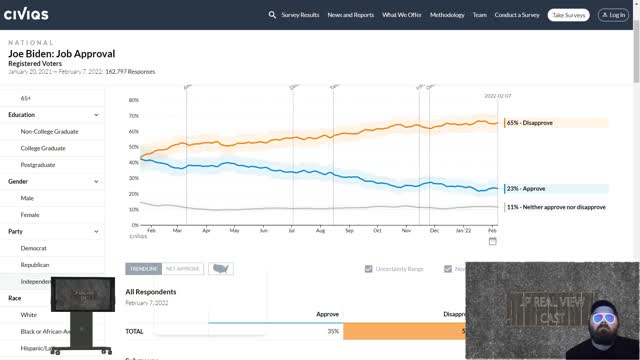Viewport: 640px width, 360px height.
Task: Open the Methodology page
Action: 447,15
